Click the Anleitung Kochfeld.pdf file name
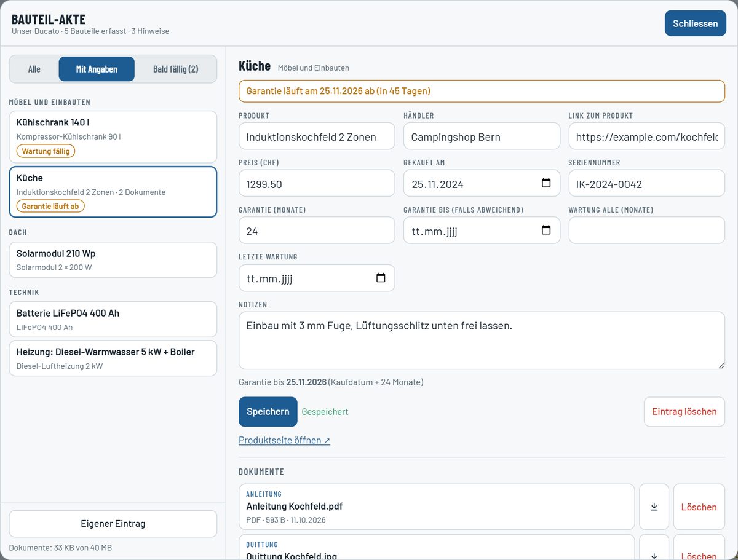This screenshot has width=738, height=560. pyautogui.click(x=295, y=507)
